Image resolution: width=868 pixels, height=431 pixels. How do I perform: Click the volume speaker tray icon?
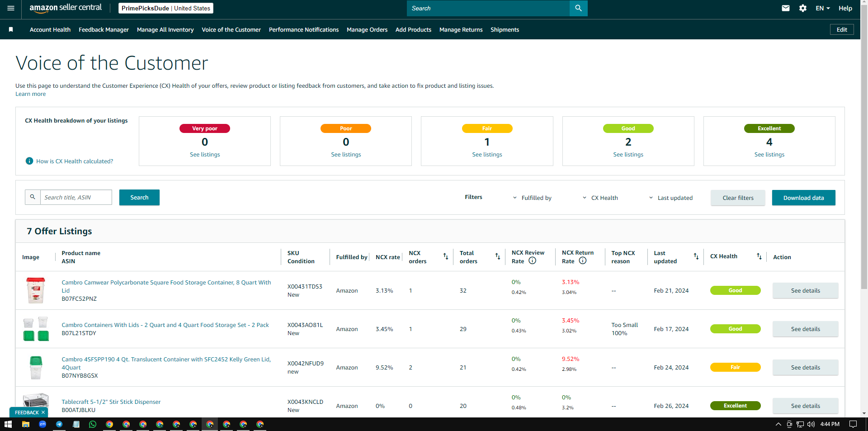pos(811,424)
